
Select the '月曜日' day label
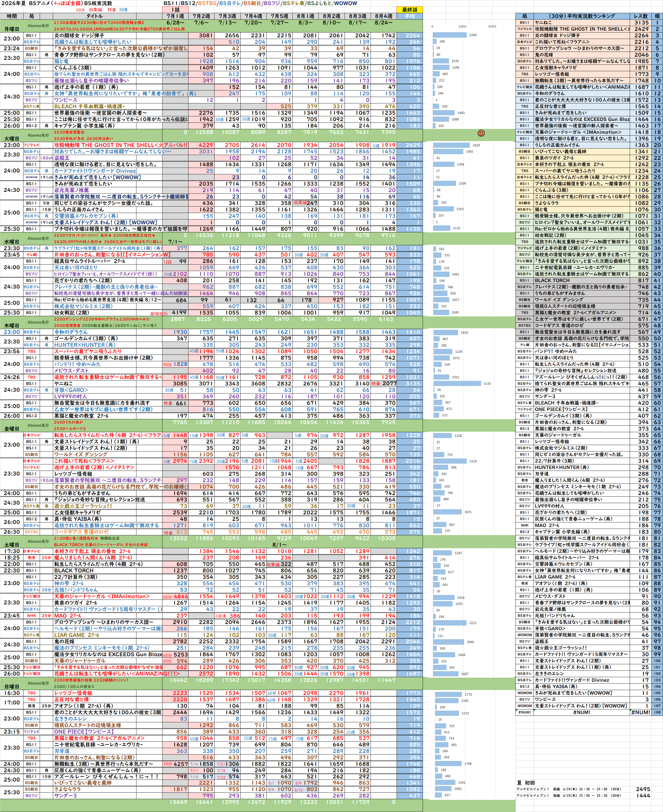click(12, 29)
